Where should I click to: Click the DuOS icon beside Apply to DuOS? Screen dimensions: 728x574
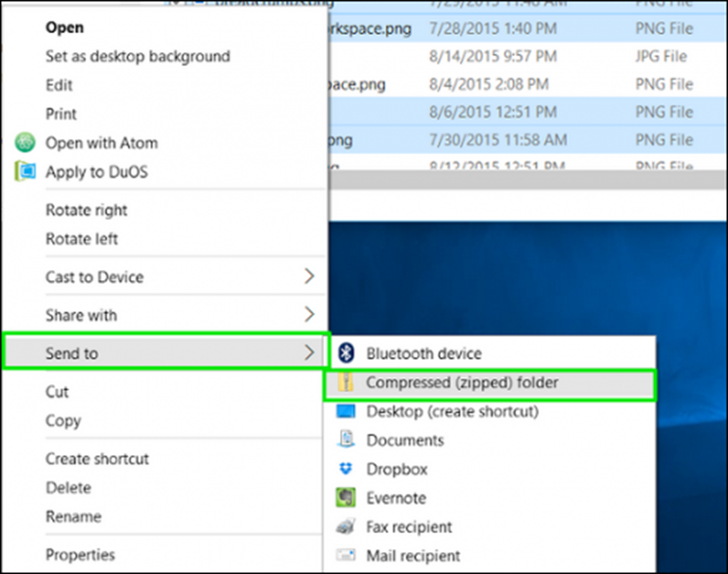coord(26,172)
